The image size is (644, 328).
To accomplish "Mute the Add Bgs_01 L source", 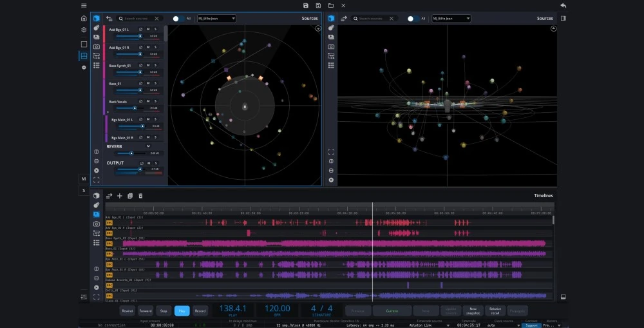I will coord(147,29).
